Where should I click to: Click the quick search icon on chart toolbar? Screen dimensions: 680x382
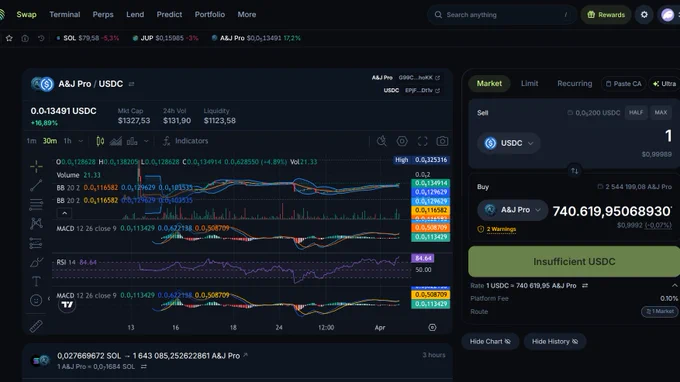382,141
